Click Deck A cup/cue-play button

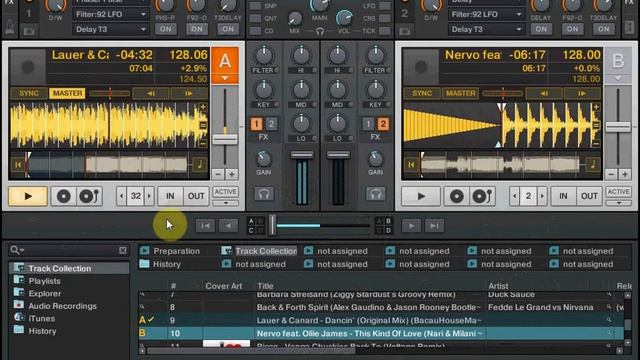(x=89, y=196)
